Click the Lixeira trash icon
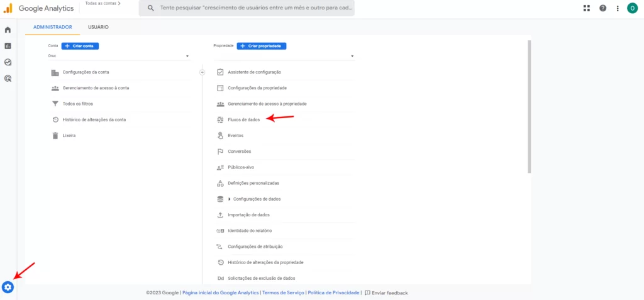Screen dimensions: 644x300 click(55, 136)
